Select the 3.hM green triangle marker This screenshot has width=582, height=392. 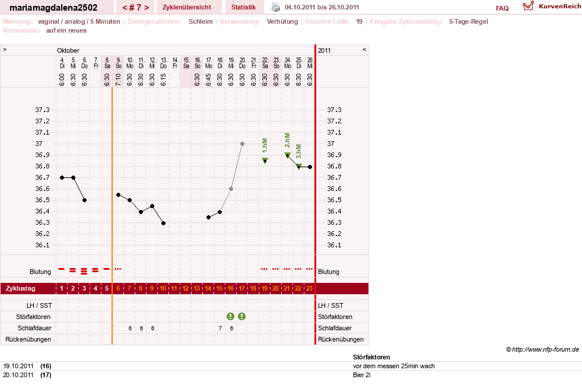pos(299,167)
